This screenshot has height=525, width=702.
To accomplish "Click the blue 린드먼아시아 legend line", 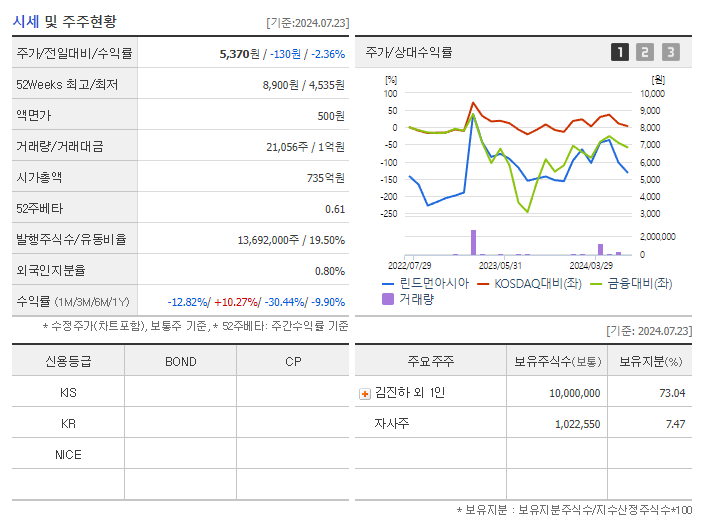I will tap(388, 284).
